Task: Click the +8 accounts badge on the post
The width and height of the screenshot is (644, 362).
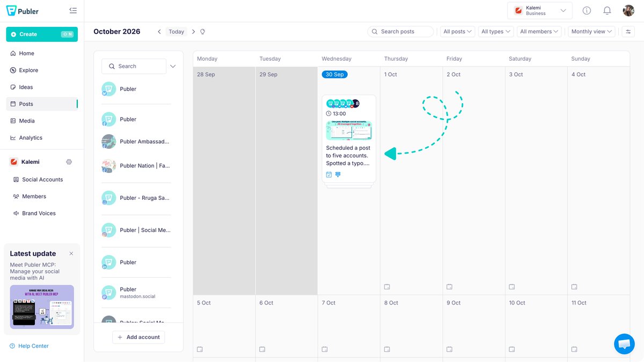Action: click(355, 104)
